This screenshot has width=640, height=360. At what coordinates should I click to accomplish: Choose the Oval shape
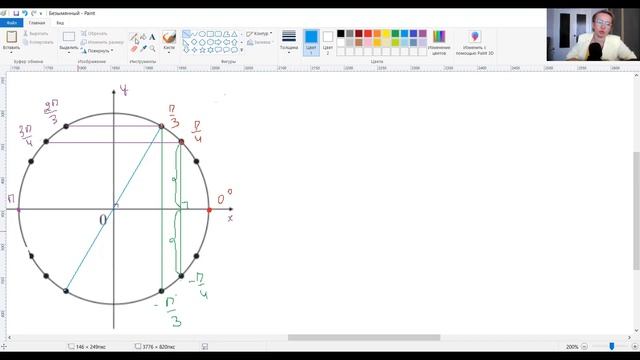(x=202, y=34)
